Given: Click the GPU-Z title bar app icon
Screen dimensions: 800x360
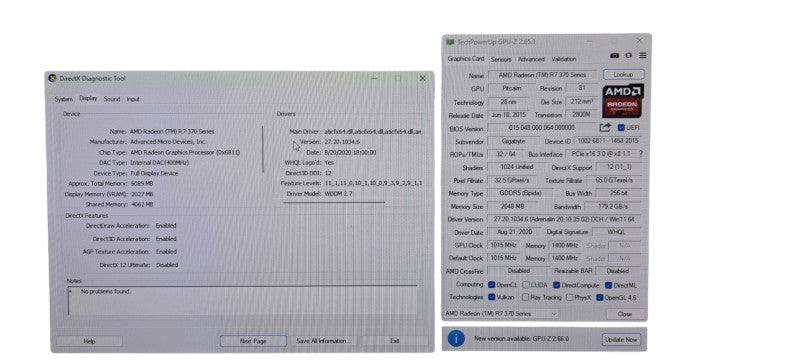Looking at the screenshot, I should pos(451,42).
